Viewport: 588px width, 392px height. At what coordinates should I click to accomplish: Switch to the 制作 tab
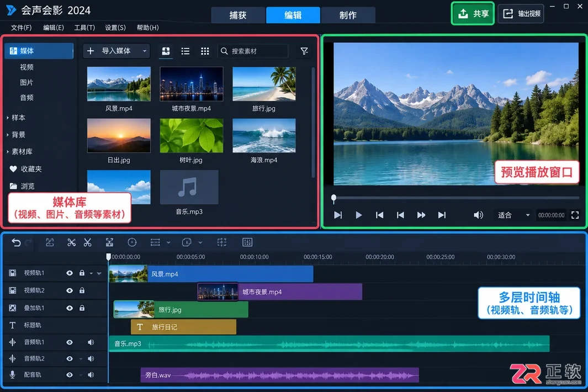point(348,15)
